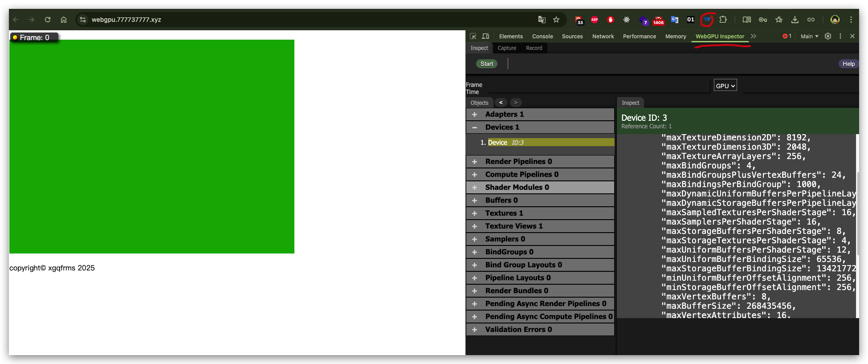Expand the Texture Views 1 group

pos(540,226)
